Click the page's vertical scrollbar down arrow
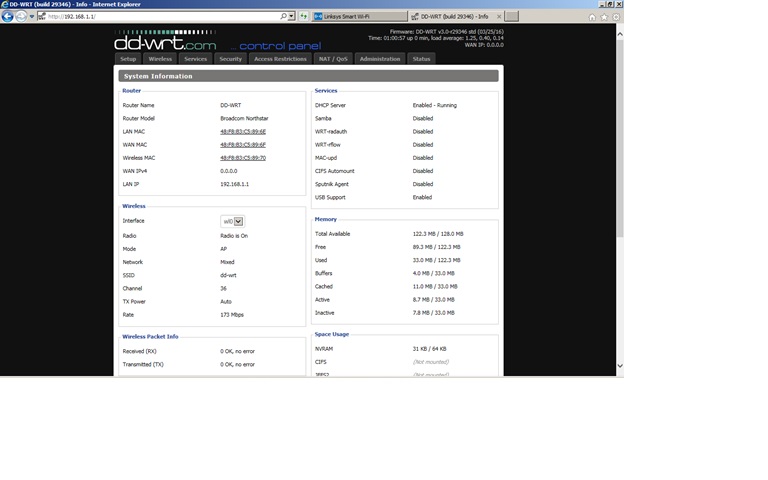The image size is (768, 480). (619, 367)
